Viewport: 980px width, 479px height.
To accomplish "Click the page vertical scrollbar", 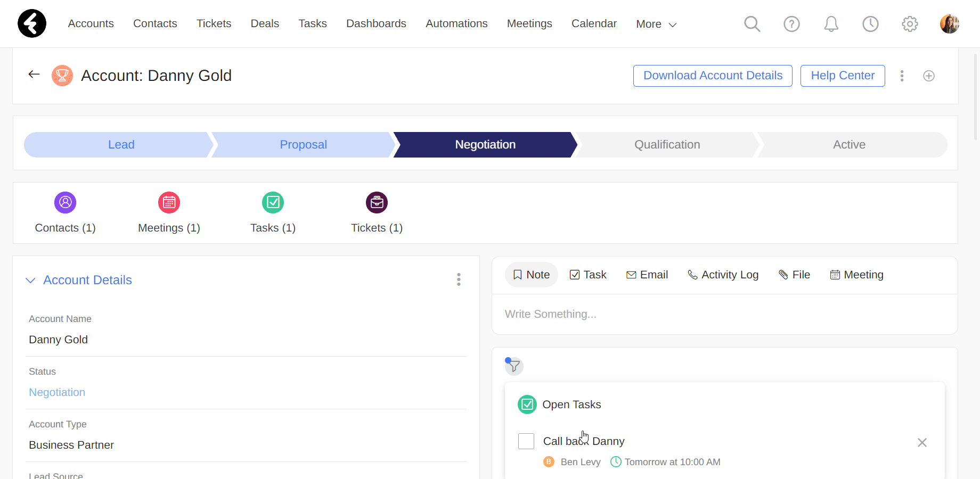I will tap(976, 96).
